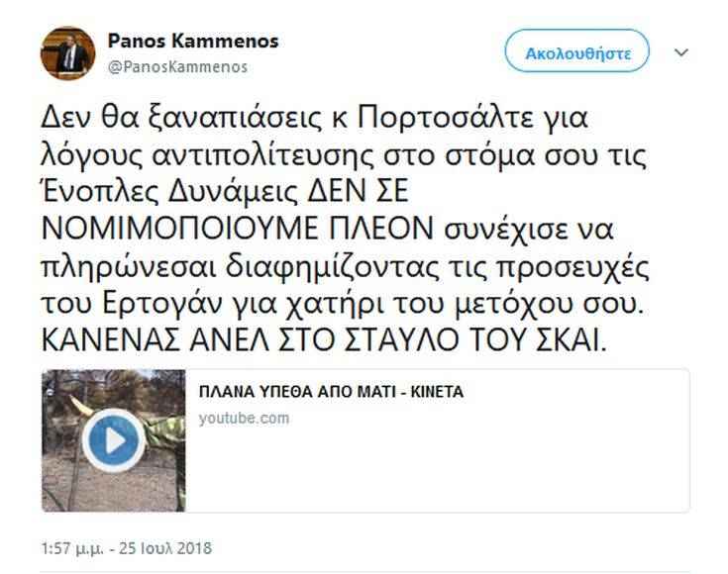Open the tweet timestamp 1:57 μ.μ.
Viewport: 728px width, 574px height.
point(72,548)
